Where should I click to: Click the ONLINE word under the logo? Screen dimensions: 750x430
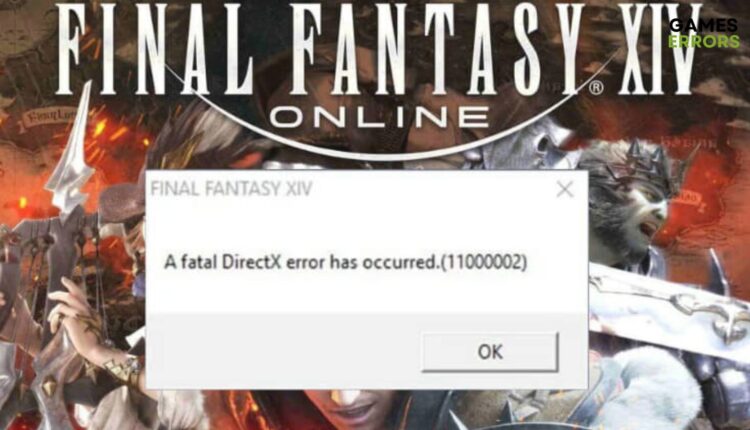click(x=379, y=116)
